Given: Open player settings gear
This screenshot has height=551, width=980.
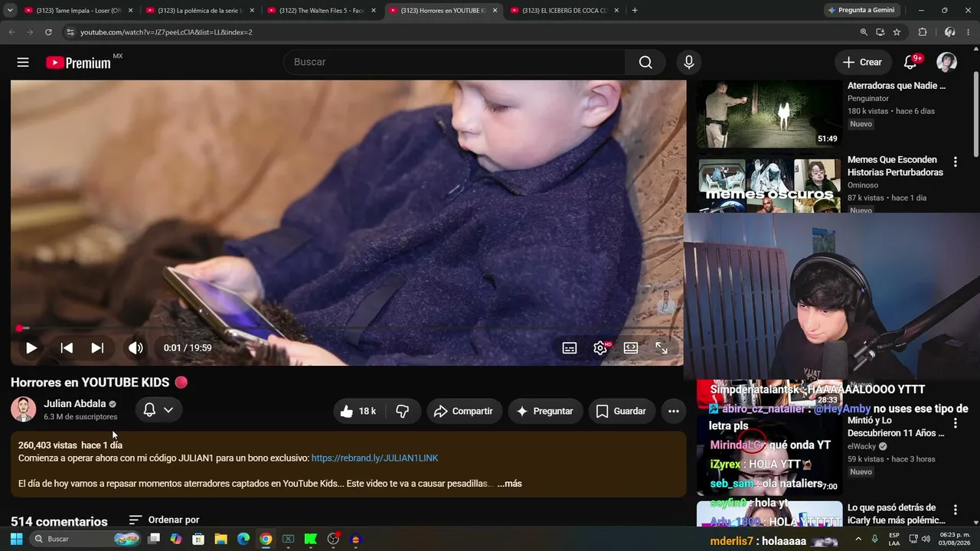Looking at the screenshot, I should [600, 347].
